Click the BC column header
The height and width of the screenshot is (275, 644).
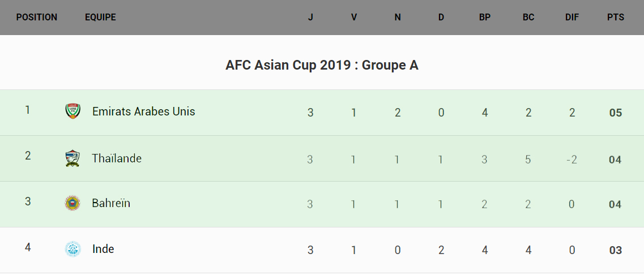pos(528,18)
